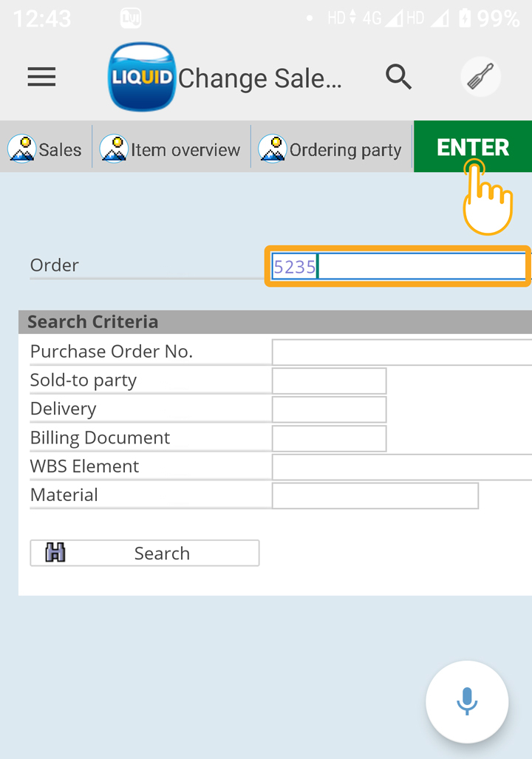Tap the Delivery input field
This screenshot has width=532, height=759.
pos(329,409)
